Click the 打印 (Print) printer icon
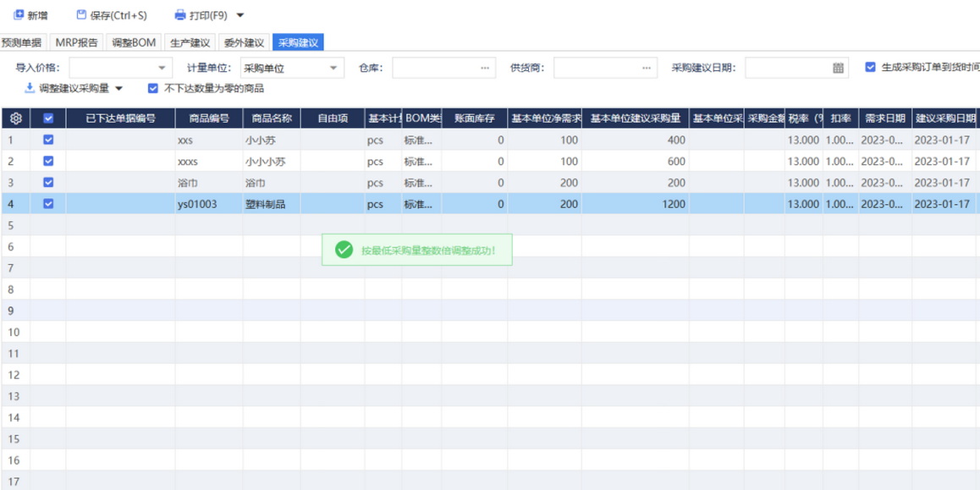 [179, 15]
